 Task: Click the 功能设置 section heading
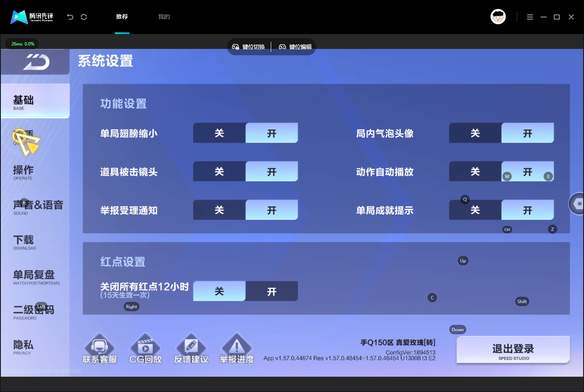[124, 104]
